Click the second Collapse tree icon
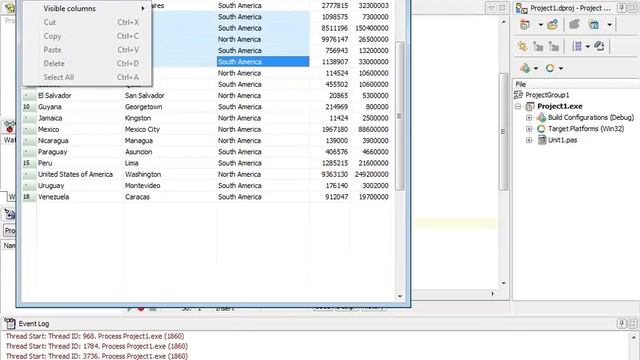The width and height of the screenshot is (640, 360). (x=553, y=47)
